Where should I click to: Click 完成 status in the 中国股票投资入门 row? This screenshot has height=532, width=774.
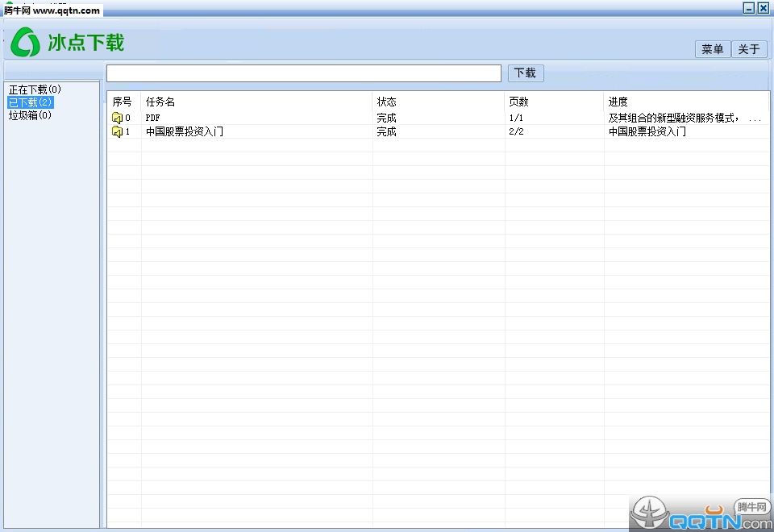click(386, 131)
